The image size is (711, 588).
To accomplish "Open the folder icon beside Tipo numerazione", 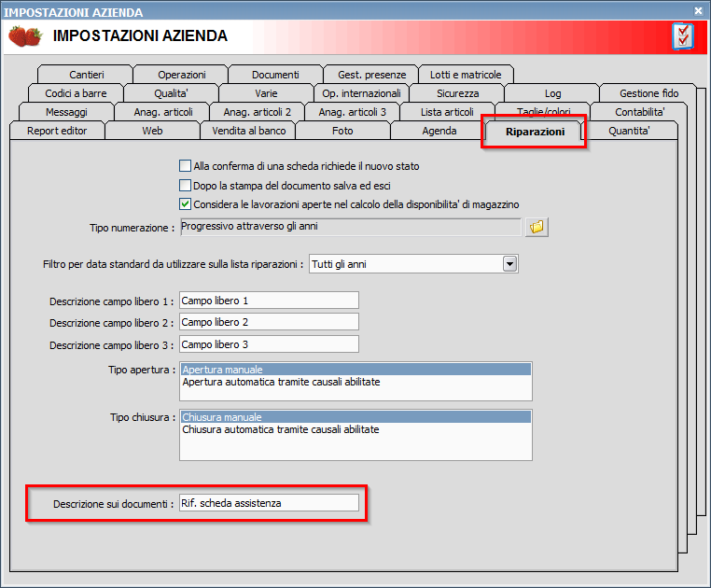I will tap(537, 227).
